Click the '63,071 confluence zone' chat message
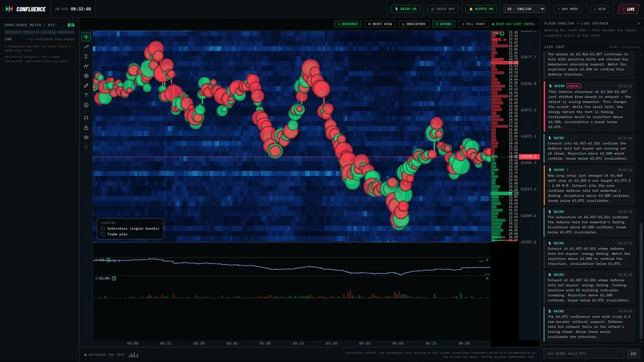This screenshot has width=644, height=362. coord(590,323)
